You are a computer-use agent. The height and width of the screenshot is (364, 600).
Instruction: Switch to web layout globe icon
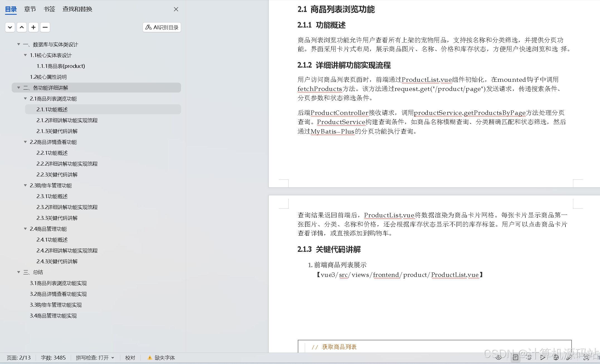(556, 357)
